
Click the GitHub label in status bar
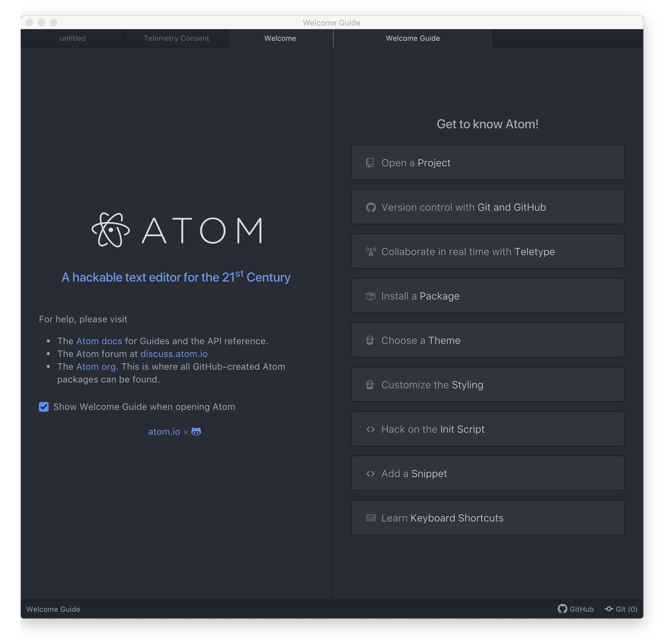click(x=582, y=609)
